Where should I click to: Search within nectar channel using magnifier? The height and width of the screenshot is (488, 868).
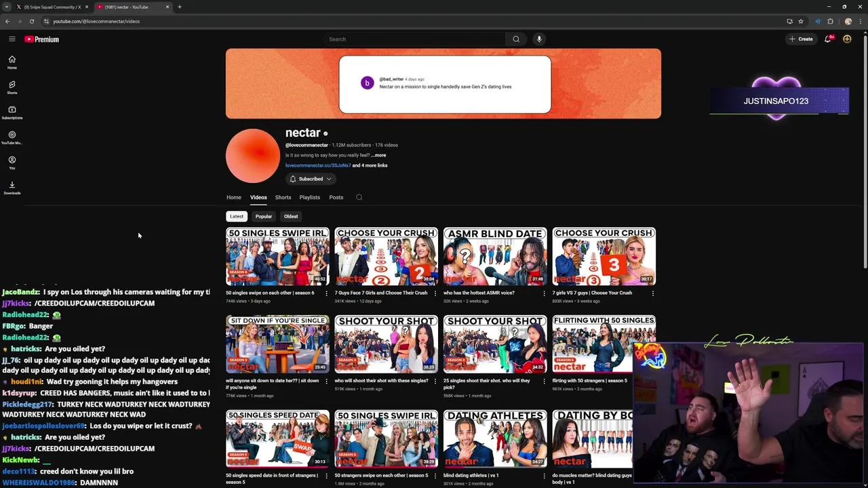pos(359,197)
